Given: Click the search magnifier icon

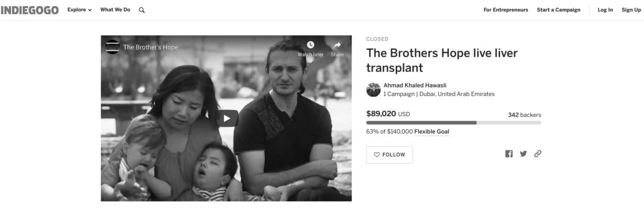Looking at the screenshot, I should (142, 10).
